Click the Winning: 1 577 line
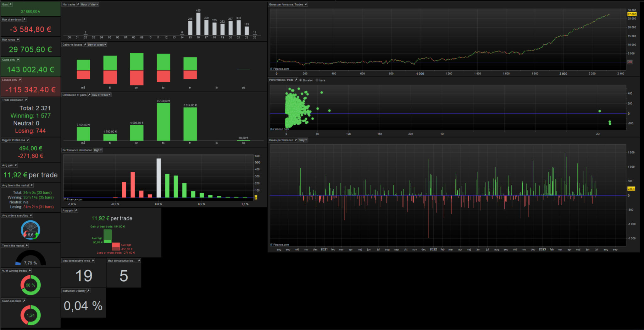 click(x=31, y=116)
